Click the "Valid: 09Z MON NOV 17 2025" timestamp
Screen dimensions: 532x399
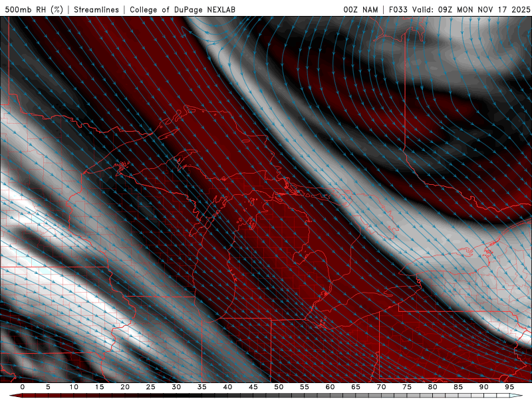(471, 9)
